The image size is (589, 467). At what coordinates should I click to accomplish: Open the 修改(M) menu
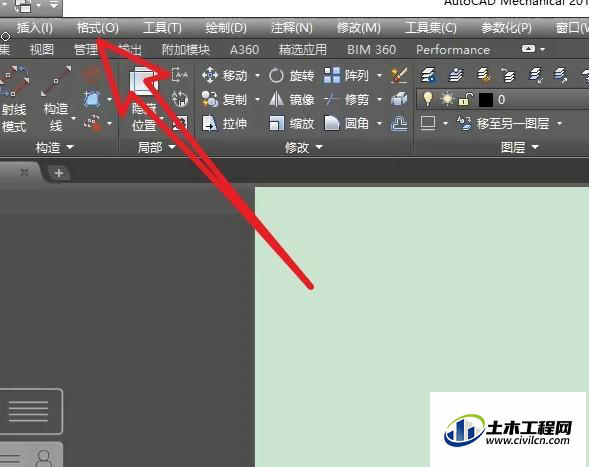(359, 28)
